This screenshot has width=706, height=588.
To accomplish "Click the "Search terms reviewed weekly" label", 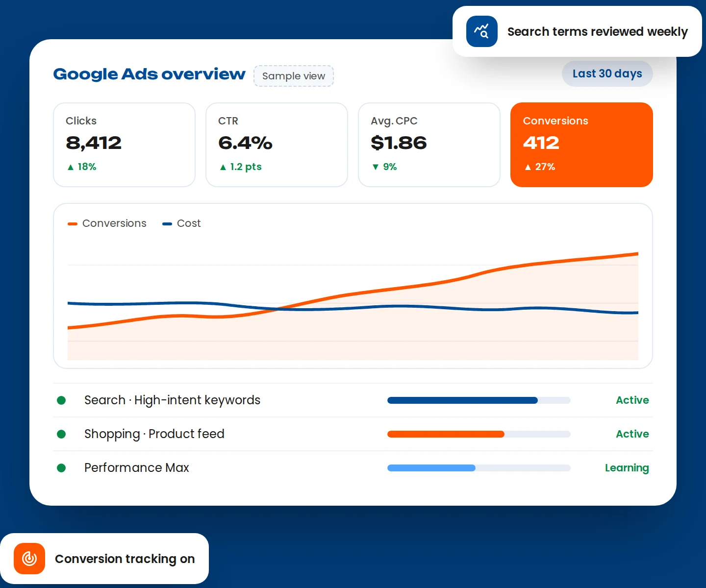I will pyautogui.click(x=598, y=32).
